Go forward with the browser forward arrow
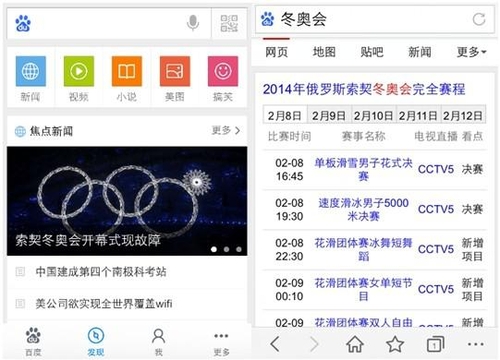 [314, 344]
